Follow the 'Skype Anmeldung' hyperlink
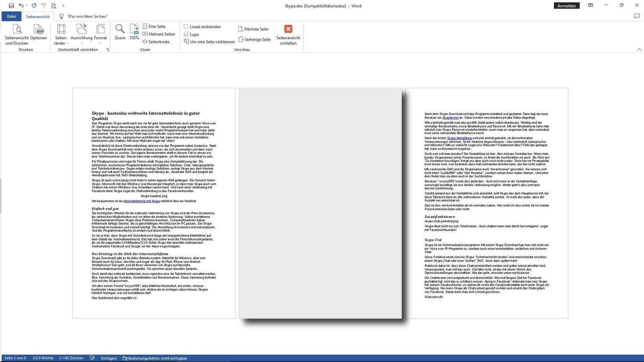Viewport: 644px width, 362px height. (x=459, y=138)
